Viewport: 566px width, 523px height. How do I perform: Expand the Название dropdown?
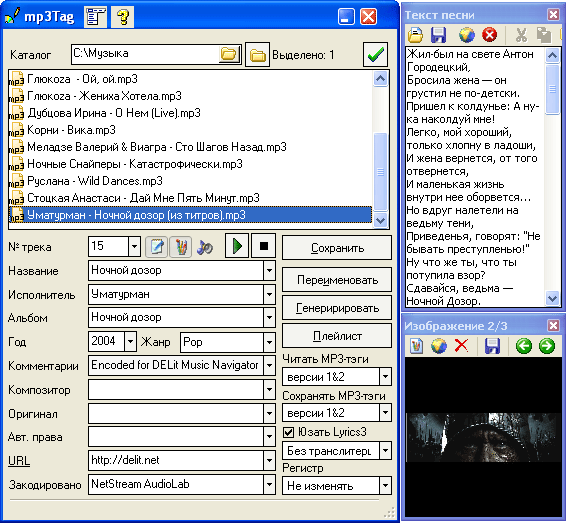click(x=269, y=271)
